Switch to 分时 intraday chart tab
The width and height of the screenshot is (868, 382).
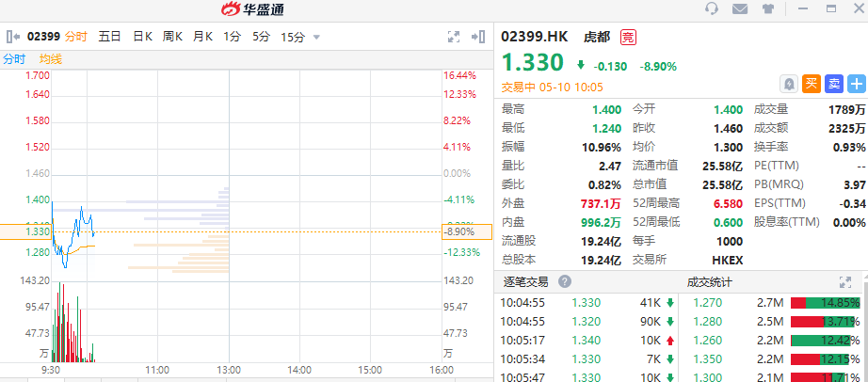[76, 37]
